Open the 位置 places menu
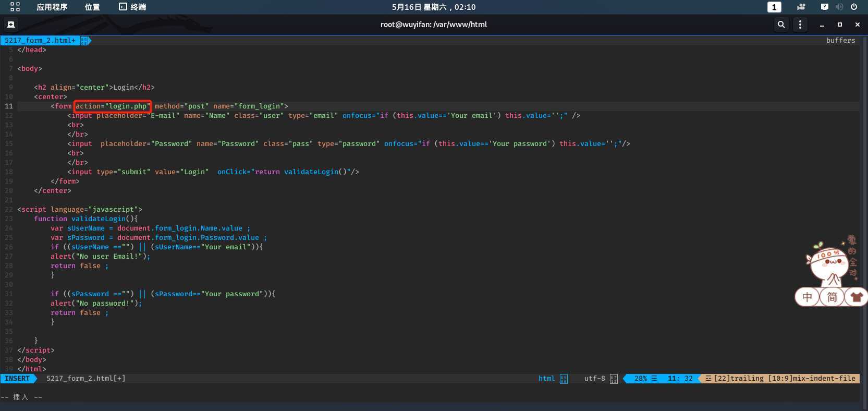This screenshot has height=411, width=868. tap(92, 7)
